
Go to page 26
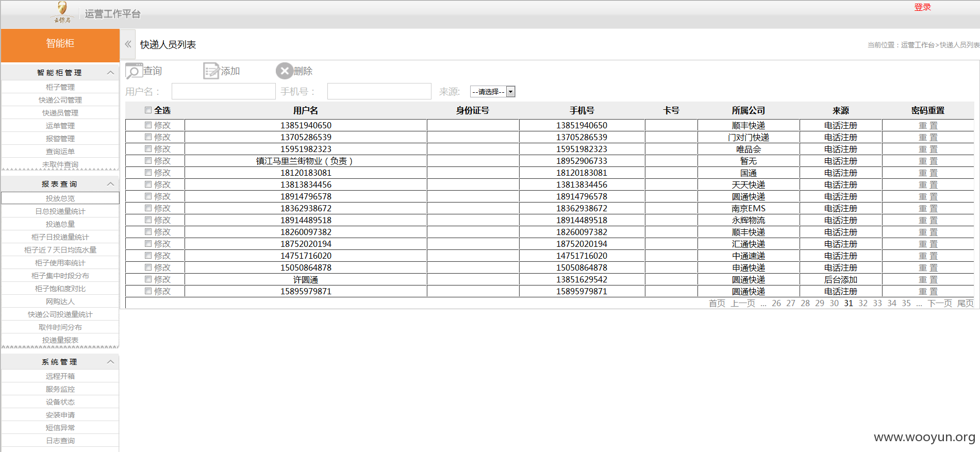776,303
